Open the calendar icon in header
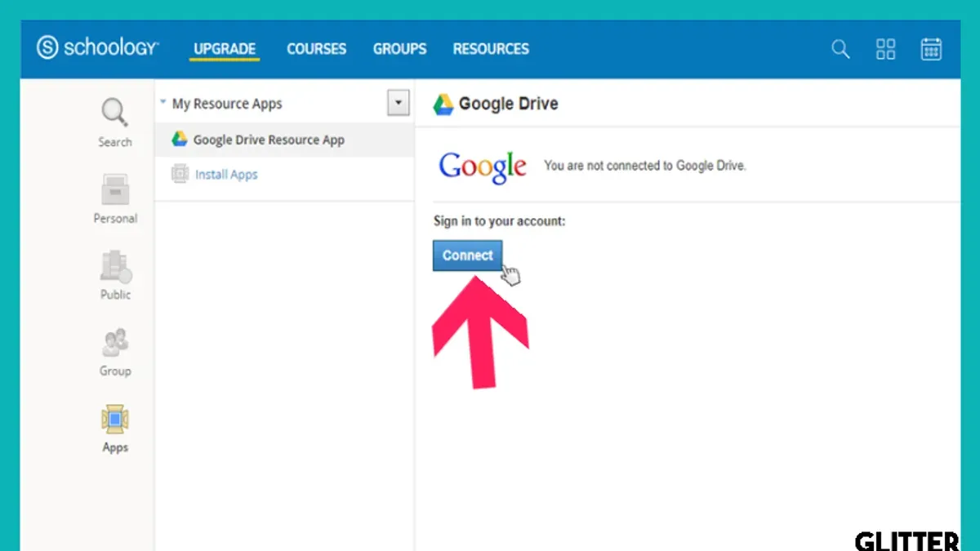Viewport: 980px width, 551px height. click(931, 49)
